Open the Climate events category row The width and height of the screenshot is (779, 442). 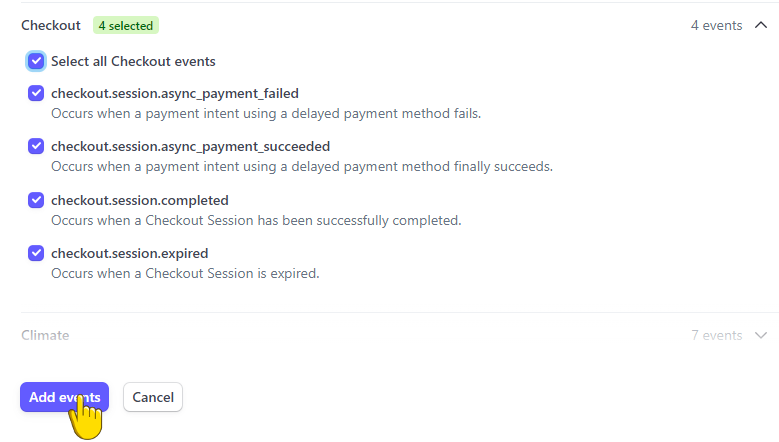[x=395, y=335]
